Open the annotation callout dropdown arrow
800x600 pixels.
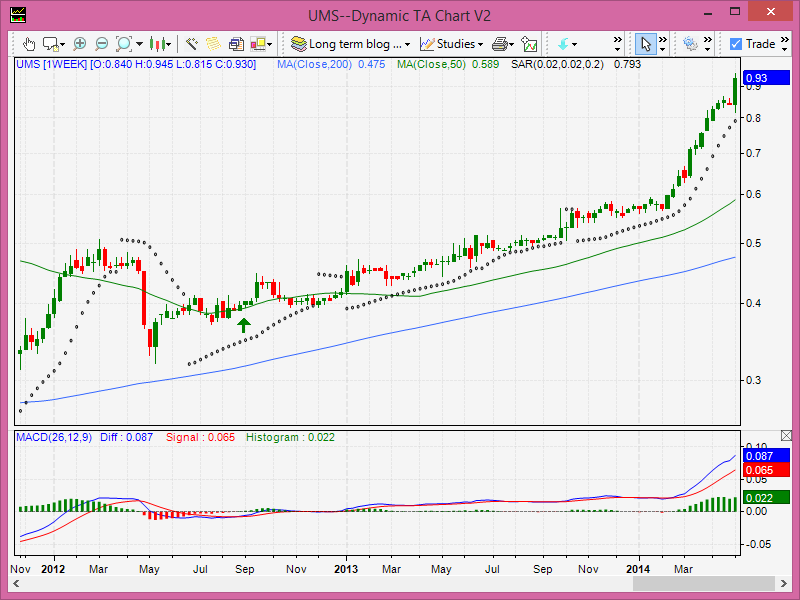click(62, 45)
